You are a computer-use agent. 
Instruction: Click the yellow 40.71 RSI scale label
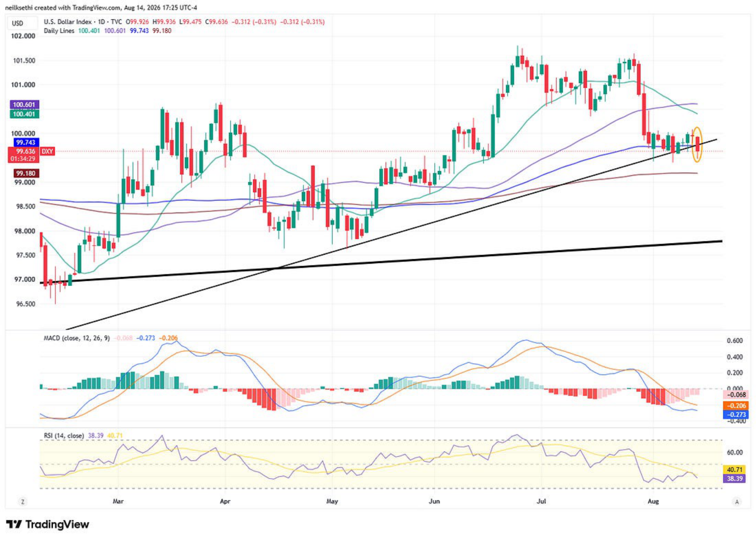[734, 469]
